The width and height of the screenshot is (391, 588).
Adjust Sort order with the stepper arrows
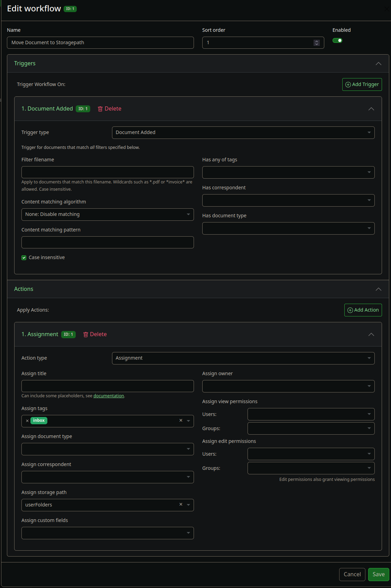click(x=317, y=42)
